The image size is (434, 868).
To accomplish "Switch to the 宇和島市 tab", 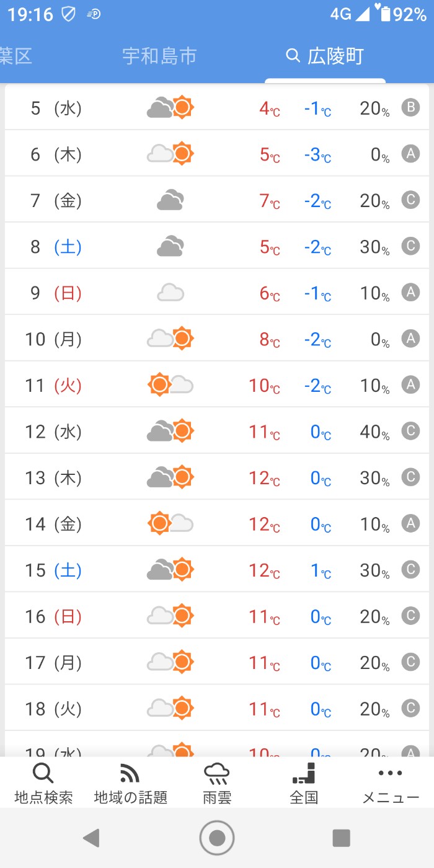I will [159, 56].
